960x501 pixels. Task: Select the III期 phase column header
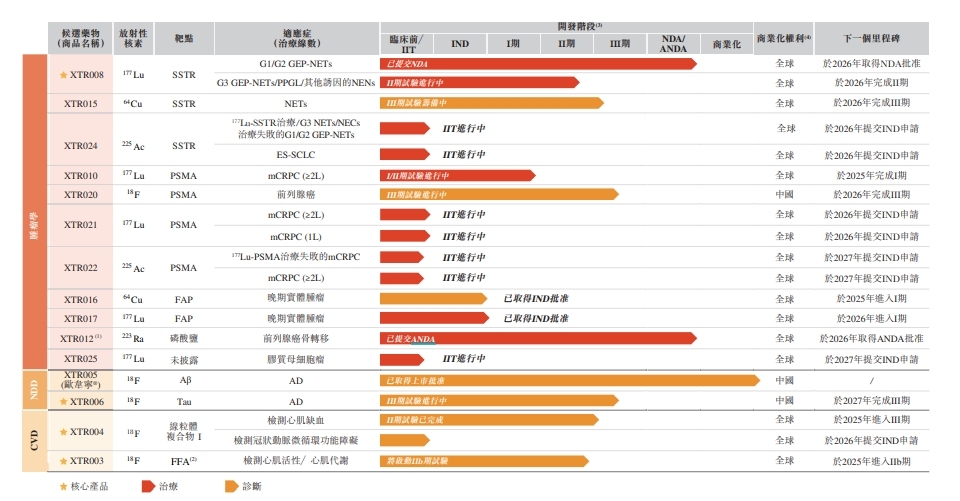click(x=620, y=44)
